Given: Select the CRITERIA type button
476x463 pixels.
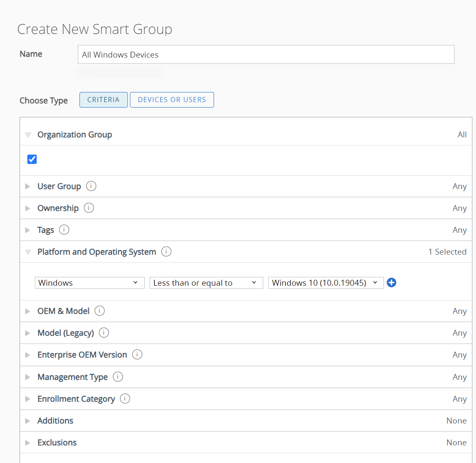Looking at the screenshot, I should click(103, 100).
